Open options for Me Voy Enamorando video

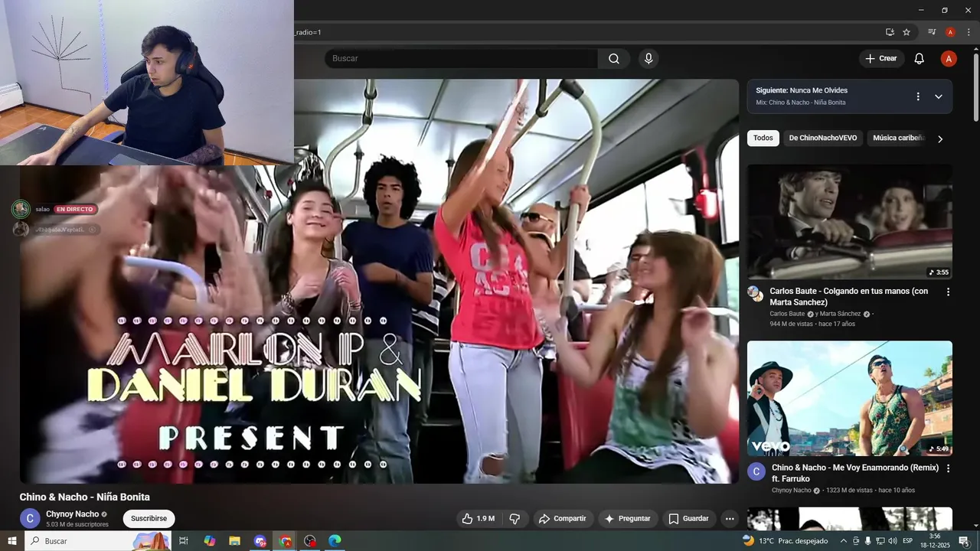[x=948, y=468]
